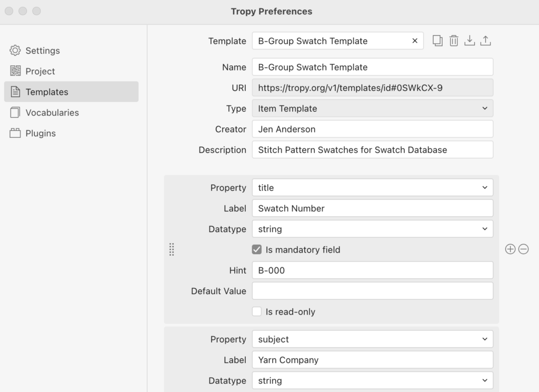Click the export template icon
This screenshot has height=392, width=539.
point(486,41)
